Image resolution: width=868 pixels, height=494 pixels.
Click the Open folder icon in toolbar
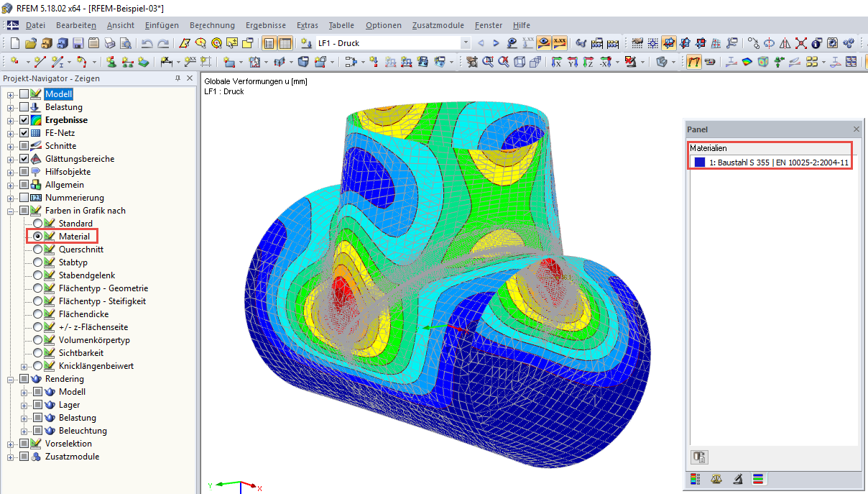pos(31,43)
